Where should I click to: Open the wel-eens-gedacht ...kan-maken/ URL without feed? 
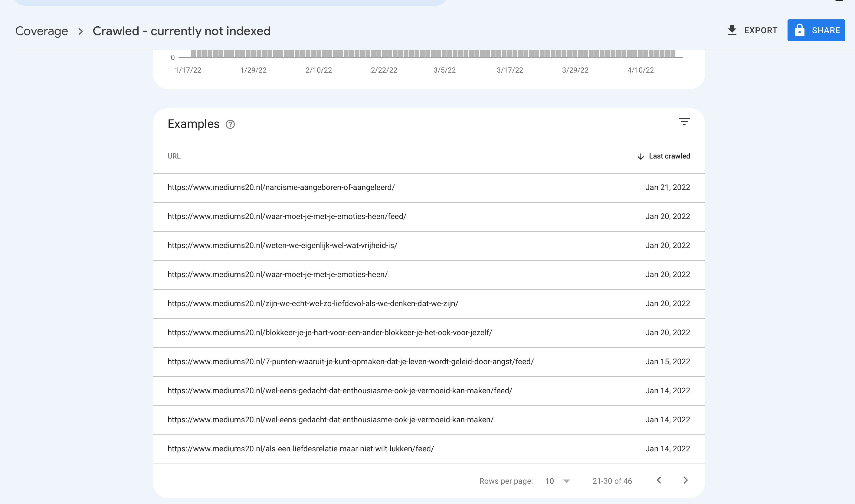point(429,420)
